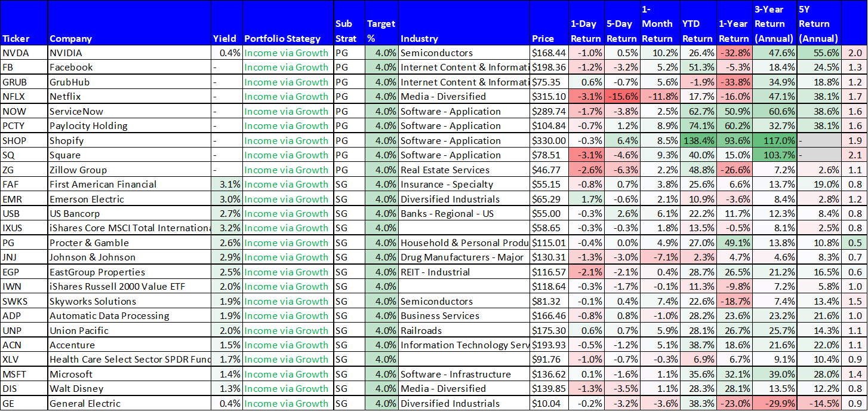The height and width of the screenshot is (411, 868).
Task: Click NVIDIA's 0.4% yield cell
Action: click(227, 53)
